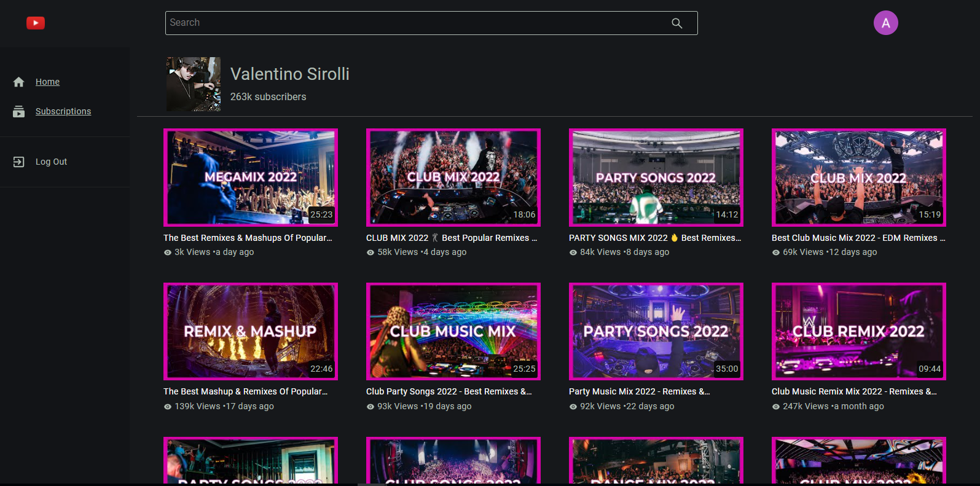Open the CLUB MIX 2022 15:19 thumbnail
The image size is (980, 486).
[x=859, y=178]
